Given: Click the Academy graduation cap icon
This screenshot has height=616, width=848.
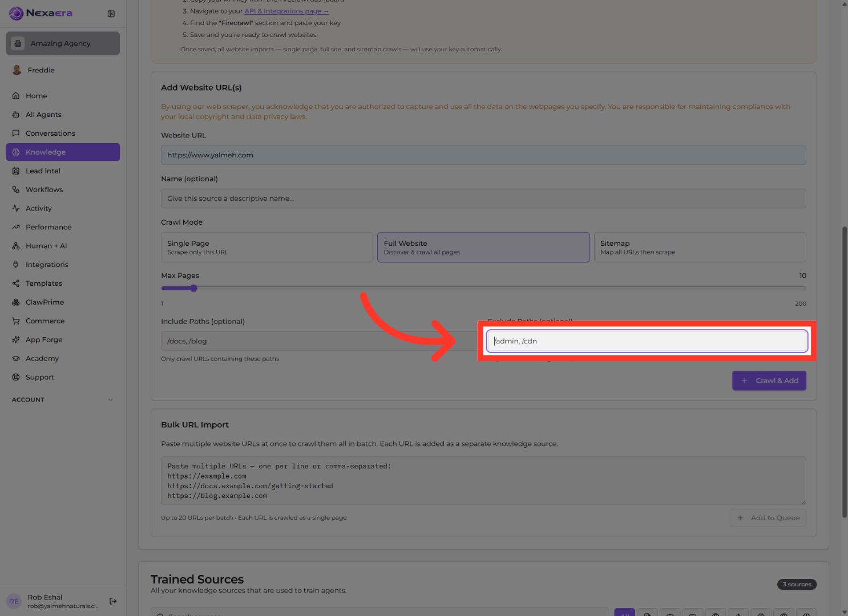Looking at the screenshot, I should pyautogui.click(x=16, y=359).
